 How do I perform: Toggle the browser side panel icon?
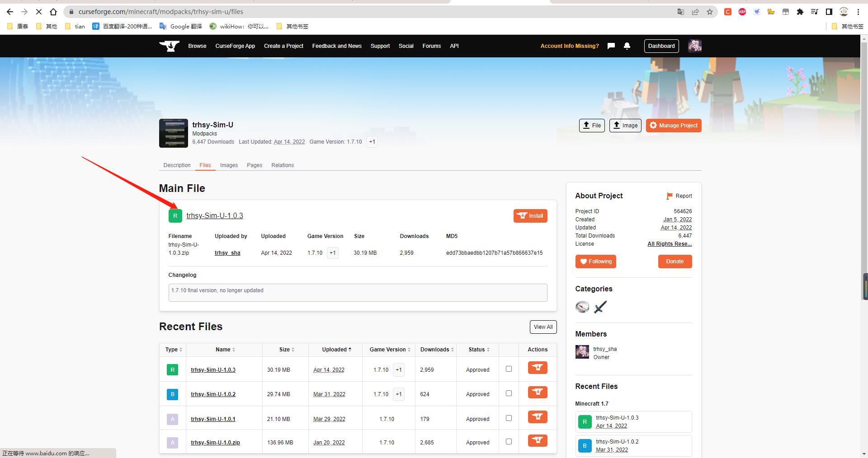coord(829,12)
